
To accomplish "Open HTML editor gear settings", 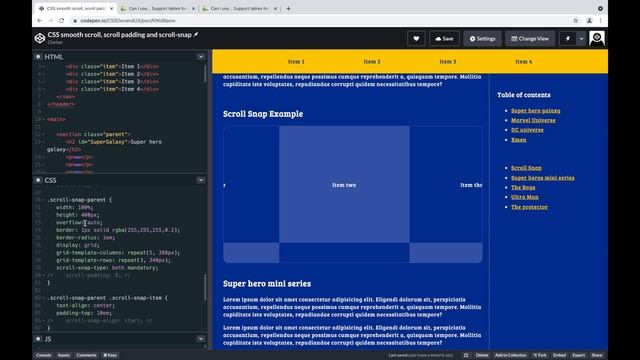I will [x=38, y=57].
